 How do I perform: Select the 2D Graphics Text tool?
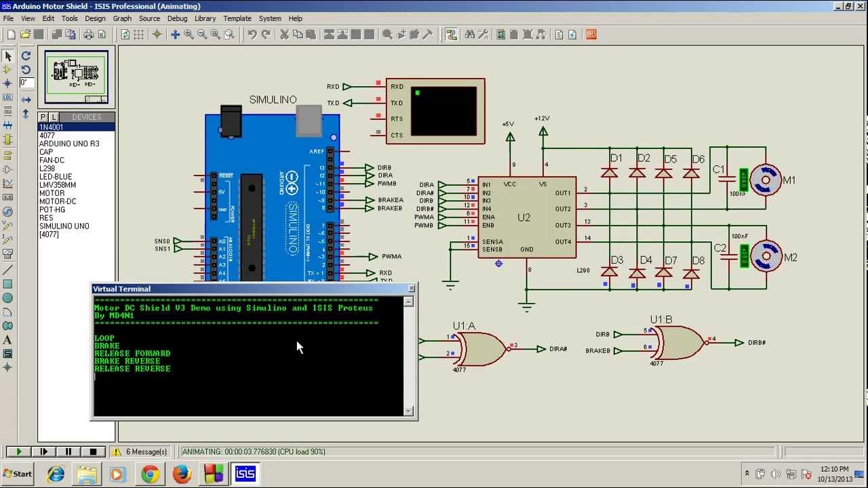(x=8, y=340)
